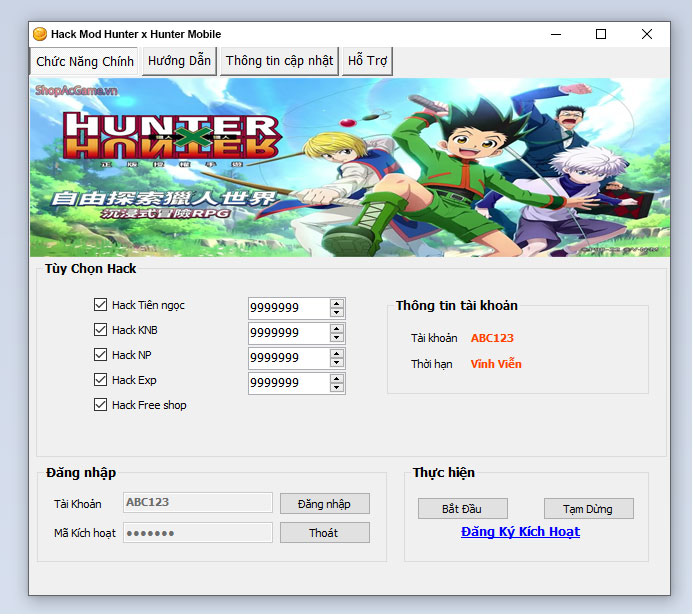Toggle the Hack Free shop checkbox
This screenshot has height=616, width=693.
100,405
